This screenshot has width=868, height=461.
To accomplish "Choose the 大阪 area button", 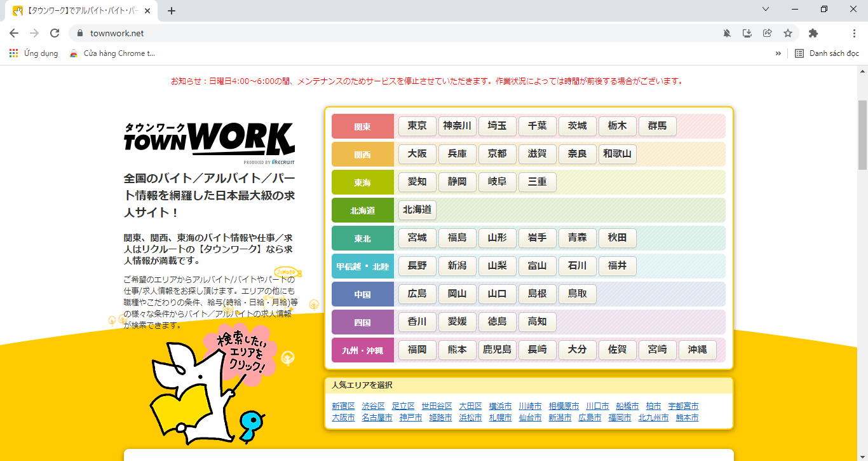I will pos(417,154).
